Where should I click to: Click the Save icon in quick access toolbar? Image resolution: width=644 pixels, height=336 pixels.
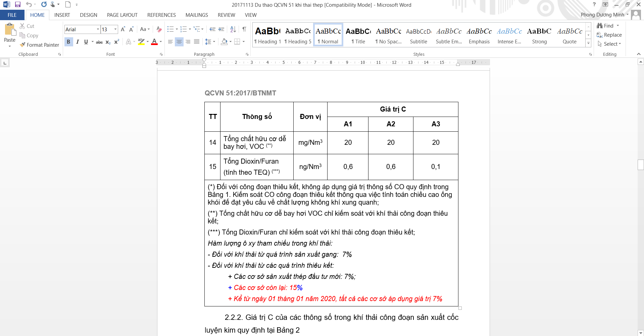[18, 5]
